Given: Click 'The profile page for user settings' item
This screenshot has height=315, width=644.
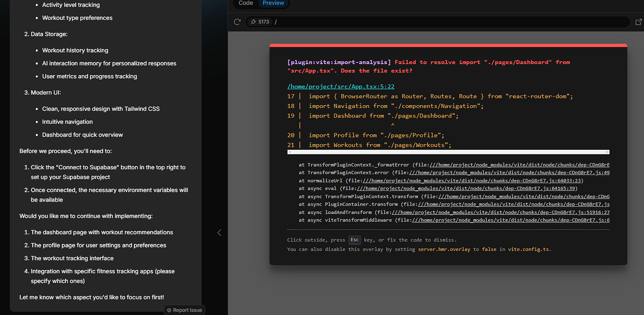Looking at the screenshot, I should coord(98,245).
